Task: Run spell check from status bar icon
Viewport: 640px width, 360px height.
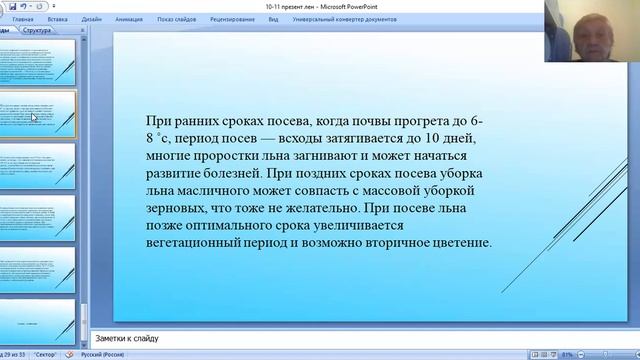Action: [69, 355]
